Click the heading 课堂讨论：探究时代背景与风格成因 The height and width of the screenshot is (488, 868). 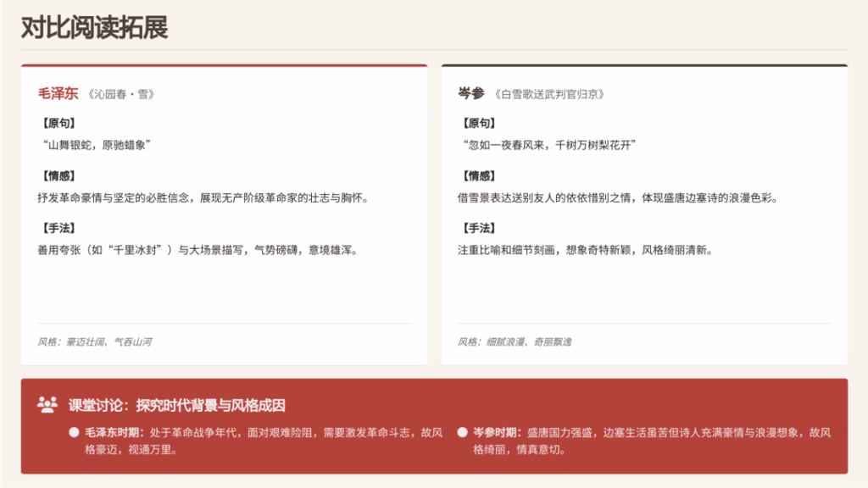pyautogui.click(x=177, y=406)
